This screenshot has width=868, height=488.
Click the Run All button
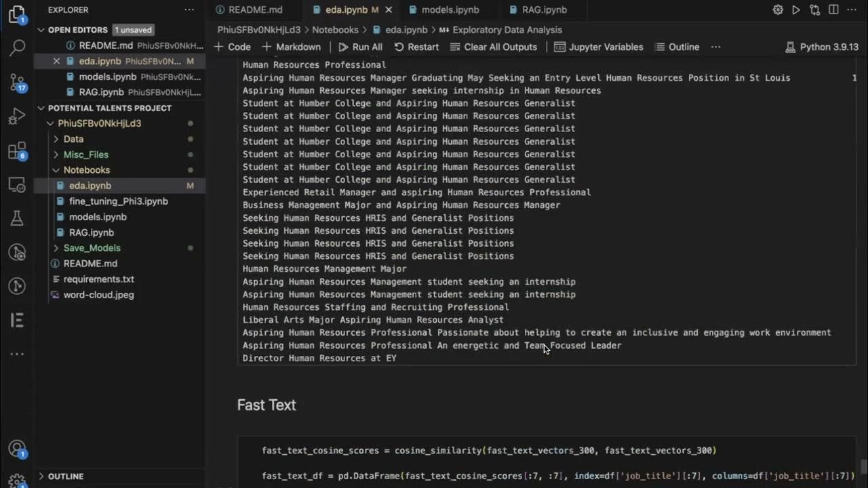click(360, 47)
